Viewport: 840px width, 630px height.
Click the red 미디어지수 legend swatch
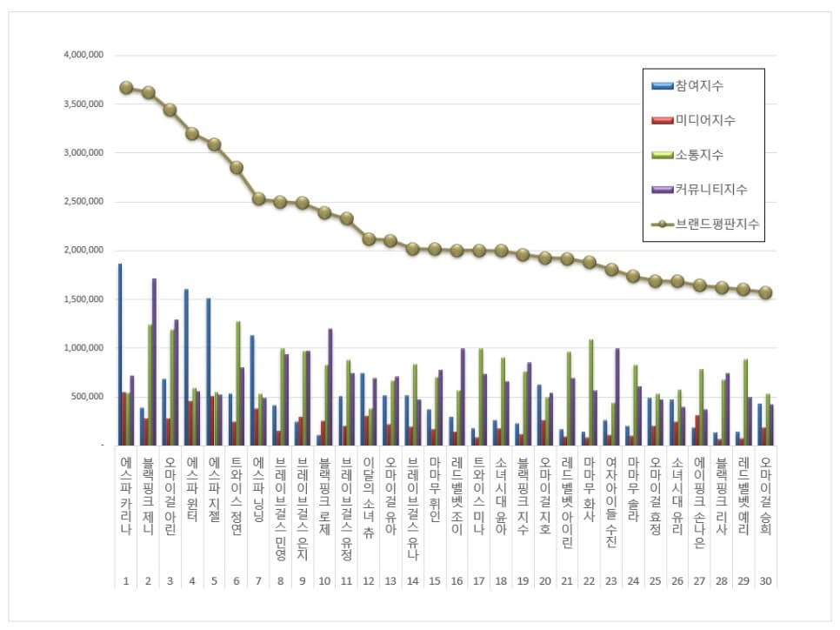[662, 120]
